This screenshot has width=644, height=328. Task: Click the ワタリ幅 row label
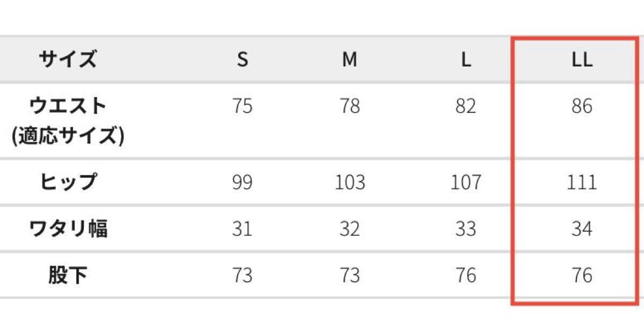click(x=68, y=229)
